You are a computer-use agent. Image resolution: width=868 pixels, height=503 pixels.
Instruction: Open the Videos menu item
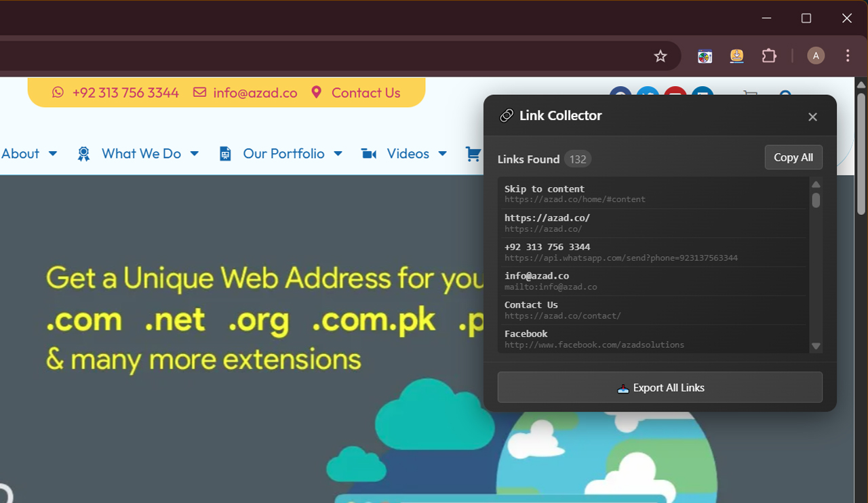tap(408, 154)
